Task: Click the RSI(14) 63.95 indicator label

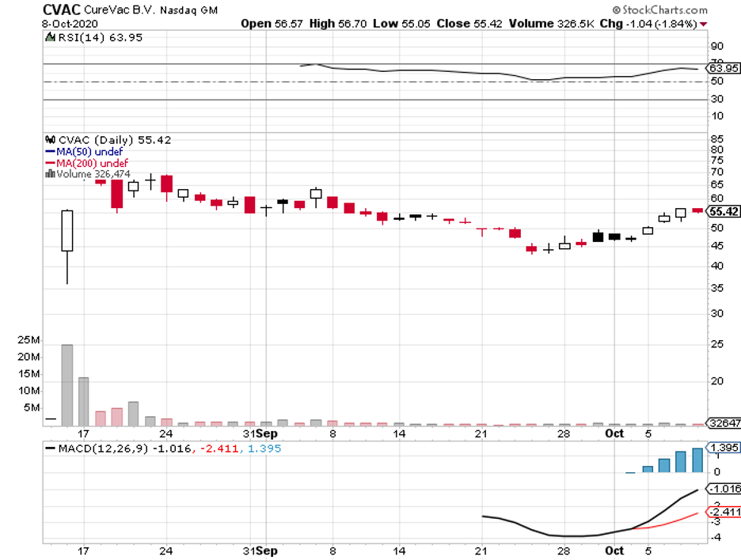Action: 101,38
